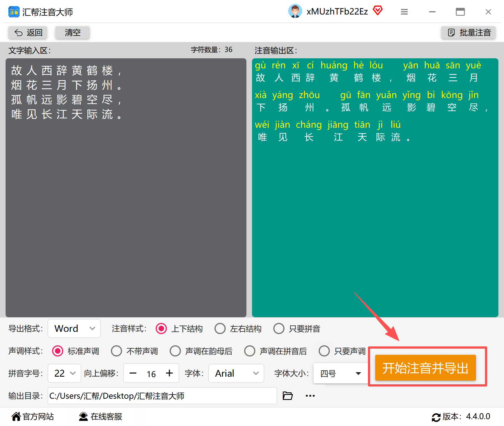The height and width of the screenshot is (426, 504).
Task: Open the Arial font dropdown
Action: coord(236,373)
